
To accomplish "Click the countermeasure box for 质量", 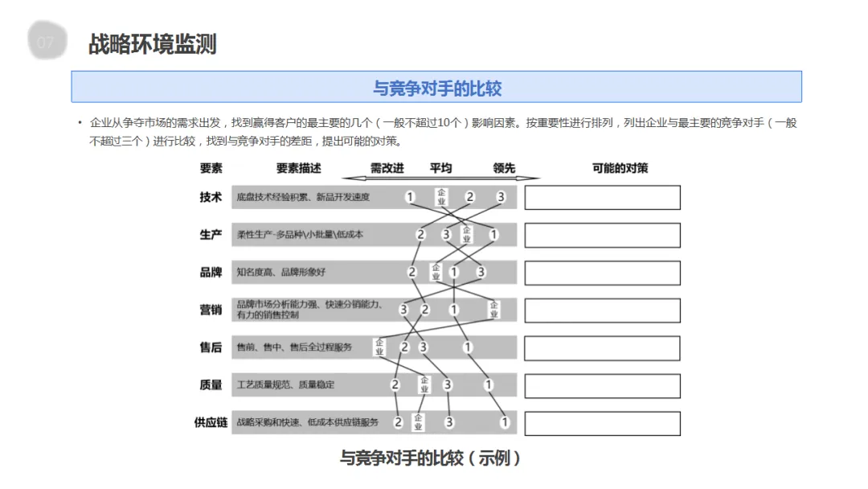I will click(602, 386).
